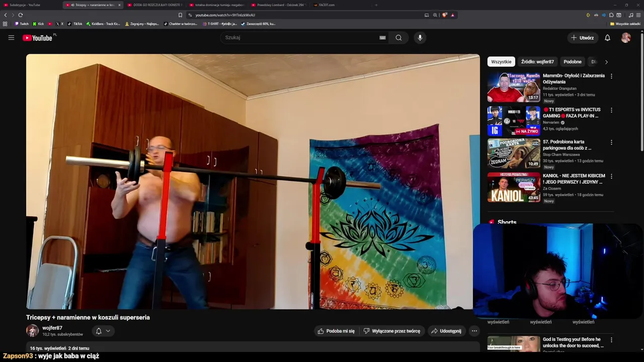644x362 pixels.
Task: Select the Wszystkie filter chip
Action: 501,62
